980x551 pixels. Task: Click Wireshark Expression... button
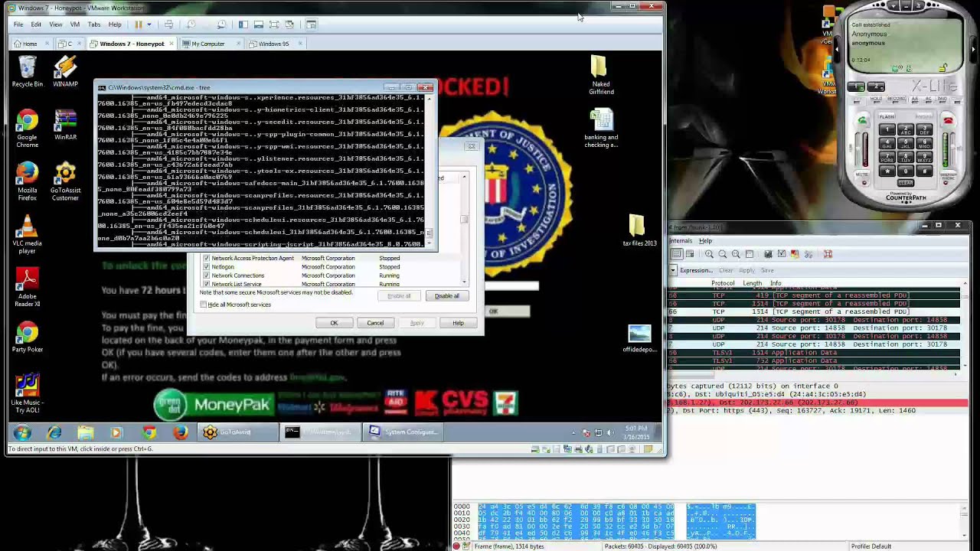pos(696,270)
